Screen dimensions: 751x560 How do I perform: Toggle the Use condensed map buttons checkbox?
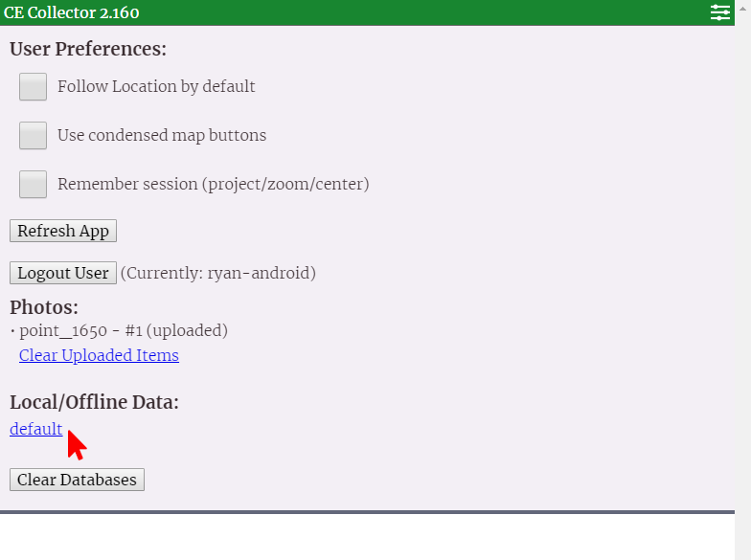[34, 135]
